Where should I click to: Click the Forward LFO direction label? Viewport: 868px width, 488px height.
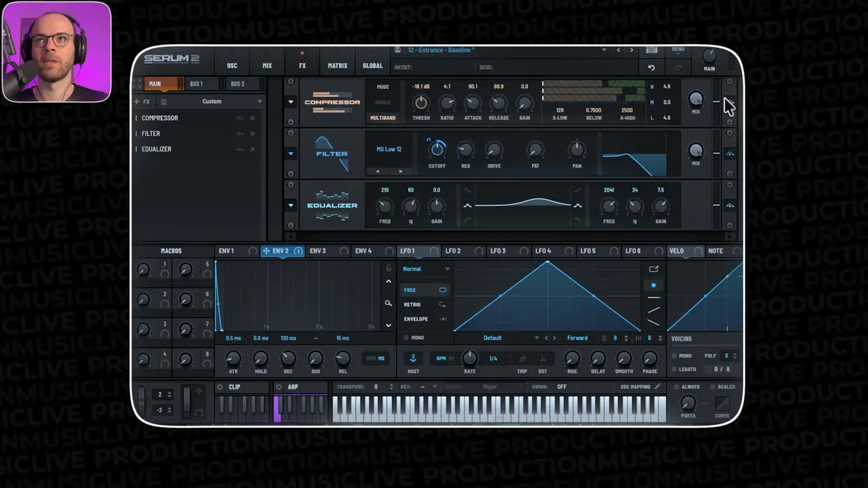click(x=577, y=338)
